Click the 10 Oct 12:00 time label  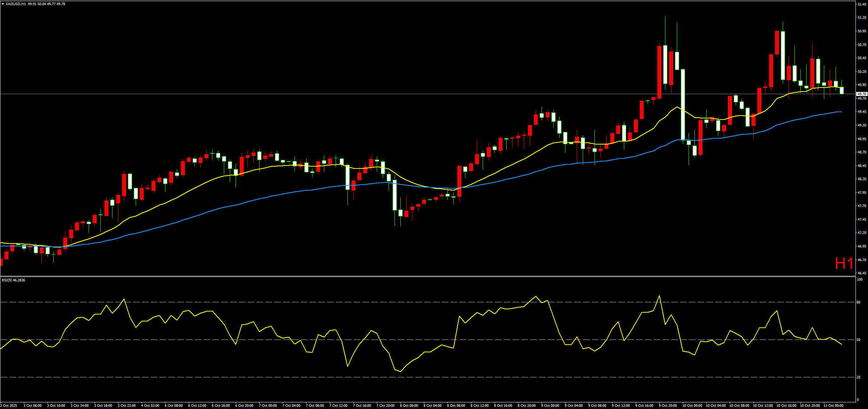pyautogui.click(x=762, y=406)
